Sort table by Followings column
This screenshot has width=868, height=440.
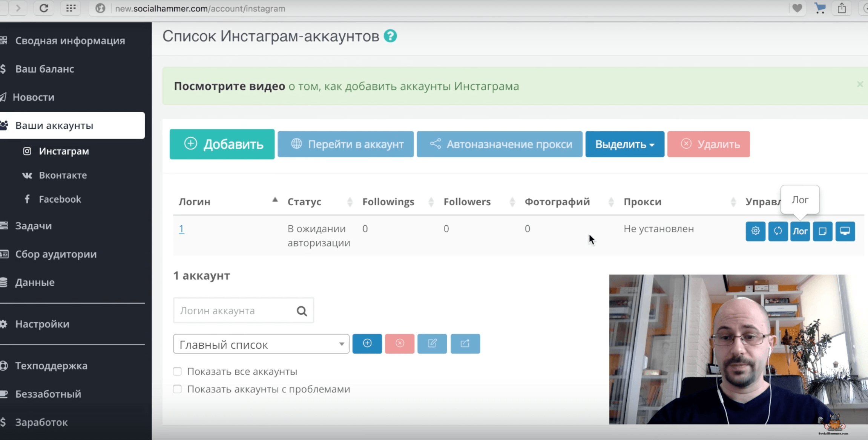[x=398, y=202]
